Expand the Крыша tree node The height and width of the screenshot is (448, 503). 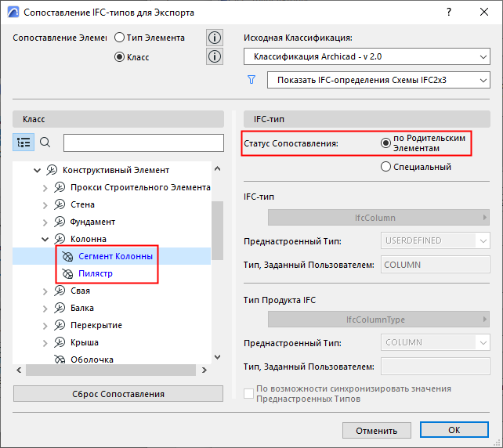[45, 343]
